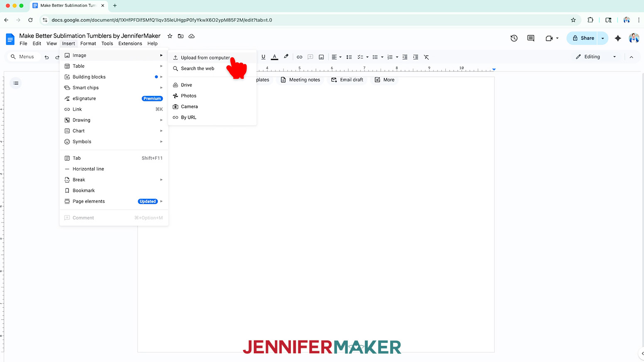This screenshot has width=644, height=362.
Task: Click the checklist toolbar icon
Action: (360, 57)
